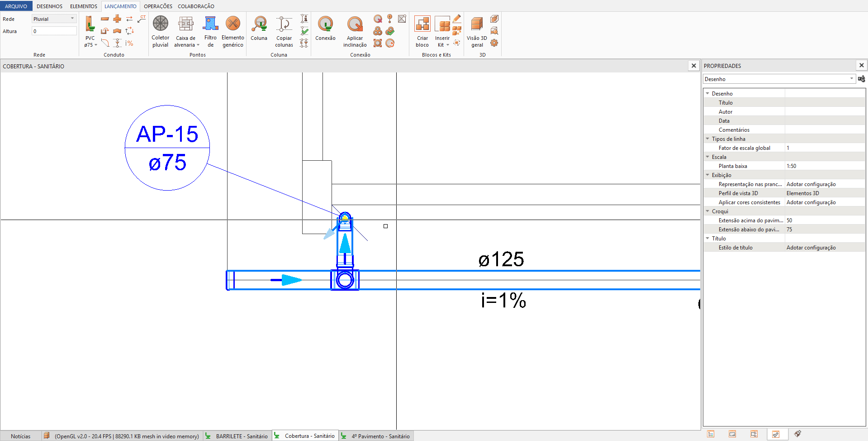Screen dimensions: 868x441
Task: Select the Aplicar inclinação tool
Action: (355, 31)
